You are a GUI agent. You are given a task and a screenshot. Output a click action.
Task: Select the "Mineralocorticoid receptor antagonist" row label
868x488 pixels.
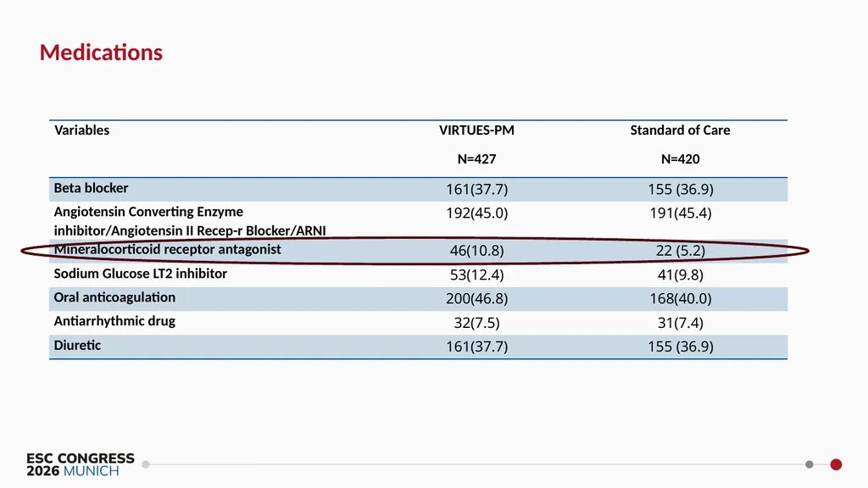click(167, 250)
